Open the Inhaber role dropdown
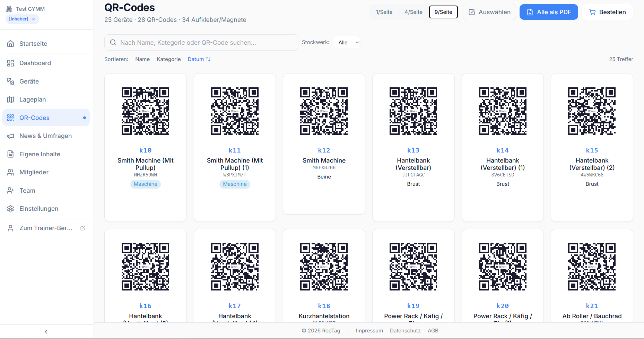644x339 pixels. coord(22,19)
